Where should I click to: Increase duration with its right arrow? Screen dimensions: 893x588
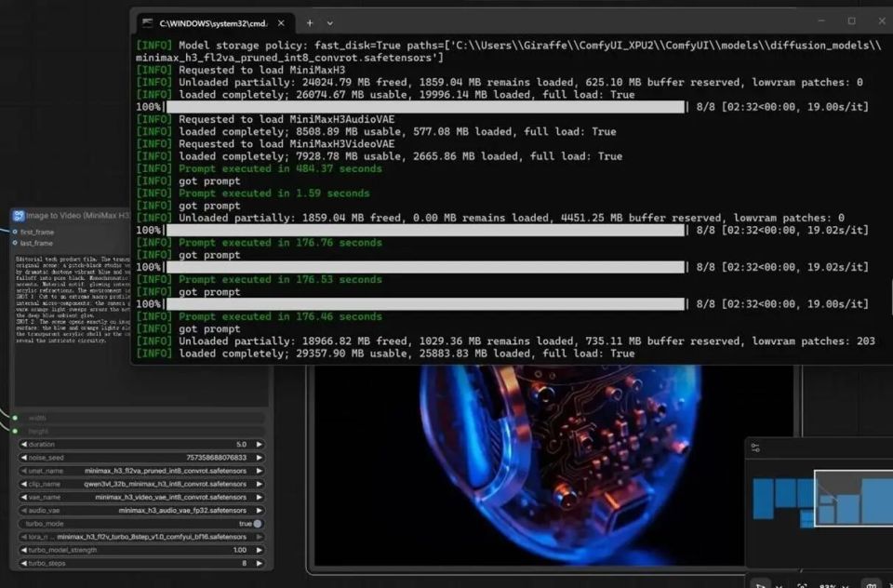[260, 445]
